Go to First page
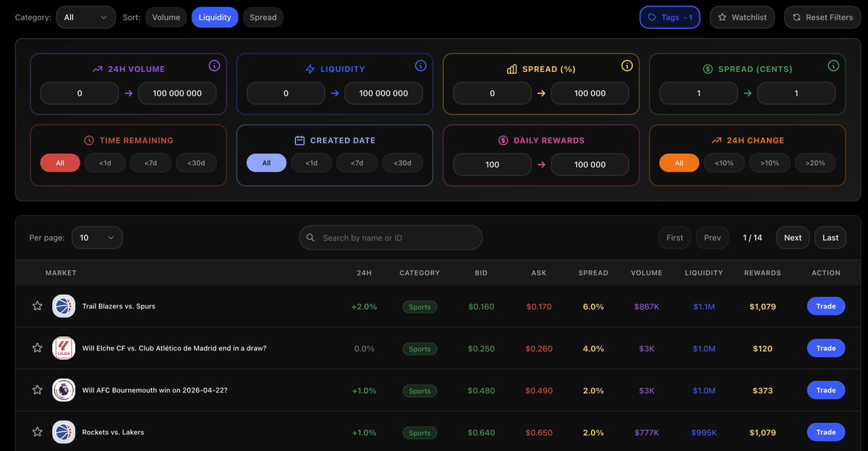The image size is (868, 451). tap(675, 237)
